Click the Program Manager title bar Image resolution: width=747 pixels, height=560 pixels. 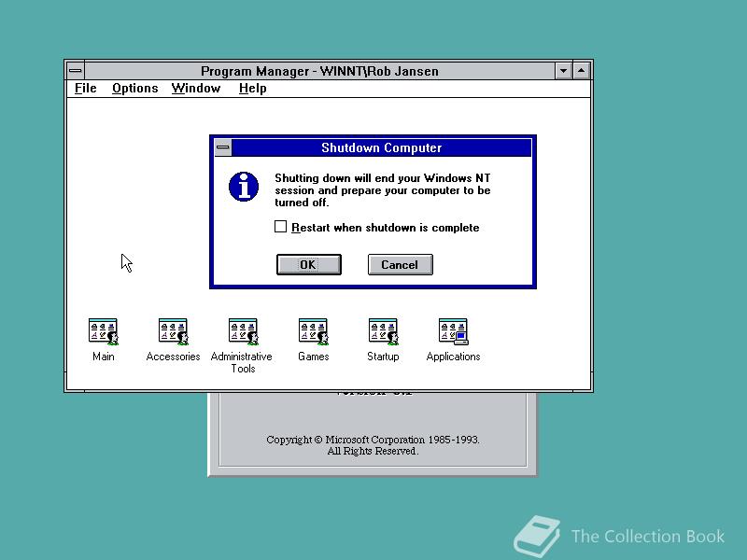[319, 71]
